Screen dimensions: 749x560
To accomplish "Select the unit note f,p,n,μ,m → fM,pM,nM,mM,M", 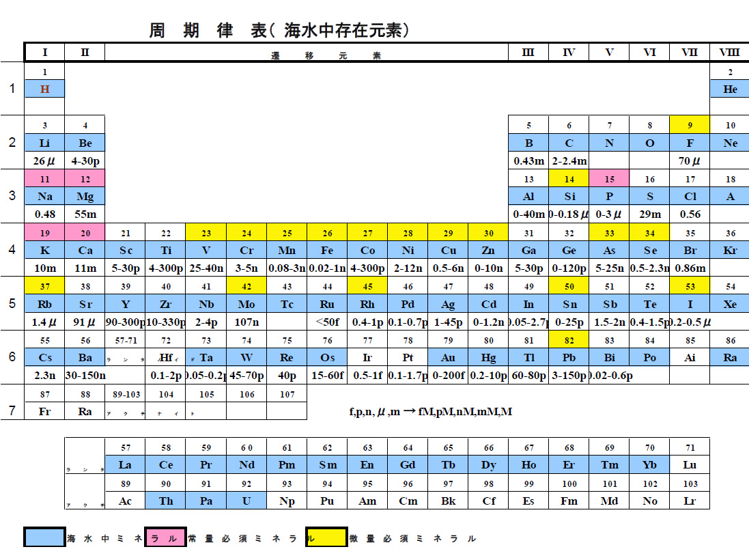I will (x=430, y=412).
